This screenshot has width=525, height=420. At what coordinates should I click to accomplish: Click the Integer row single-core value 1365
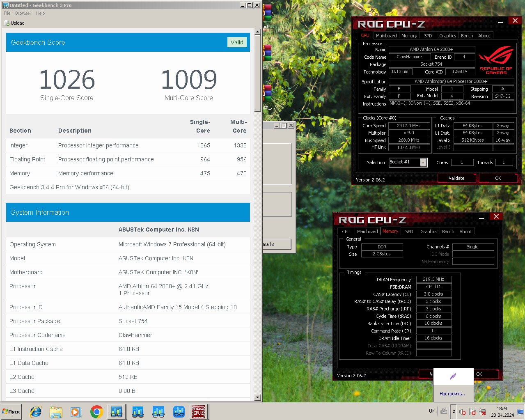click(x=204, y=145)
